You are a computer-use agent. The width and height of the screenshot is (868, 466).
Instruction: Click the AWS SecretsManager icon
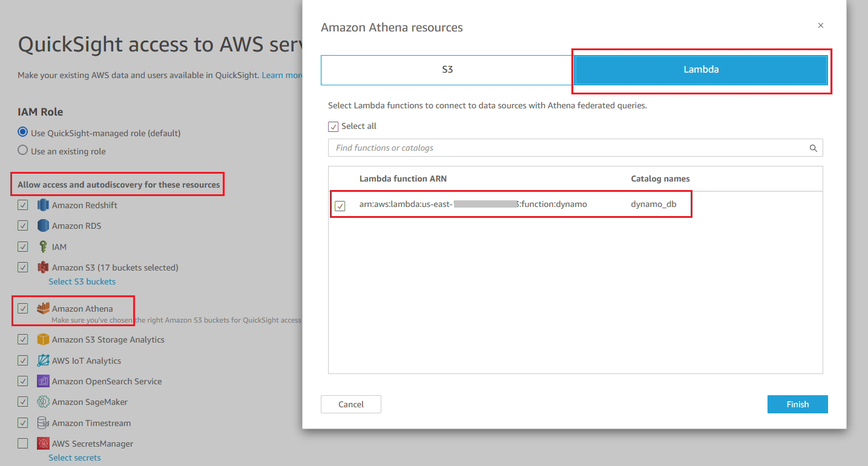coord(42,444)
